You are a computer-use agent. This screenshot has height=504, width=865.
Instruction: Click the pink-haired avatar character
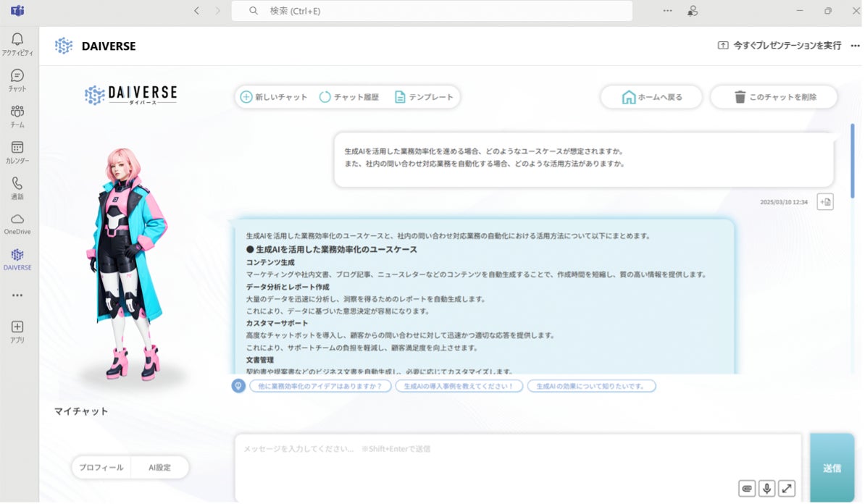click(126, 264)
